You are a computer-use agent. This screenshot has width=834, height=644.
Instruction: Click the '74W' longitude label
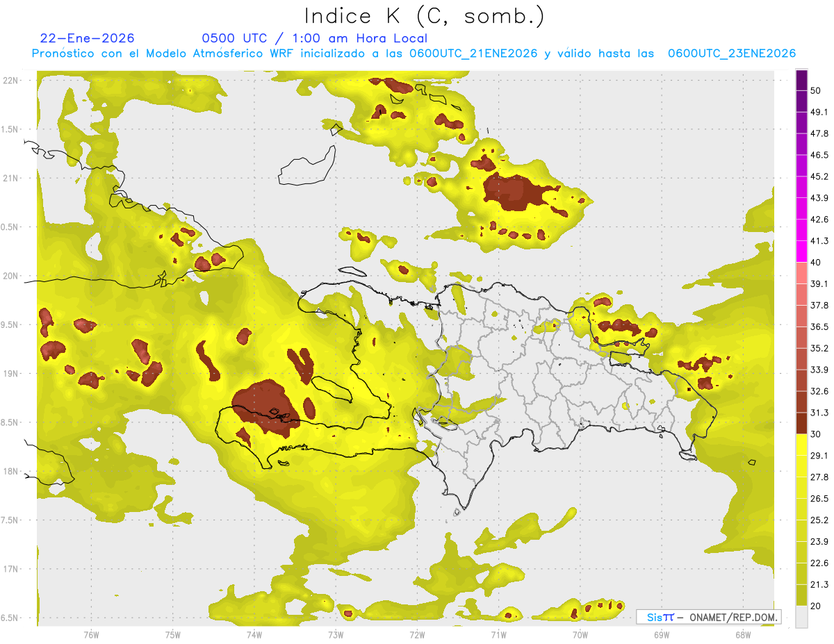[254, 634]
